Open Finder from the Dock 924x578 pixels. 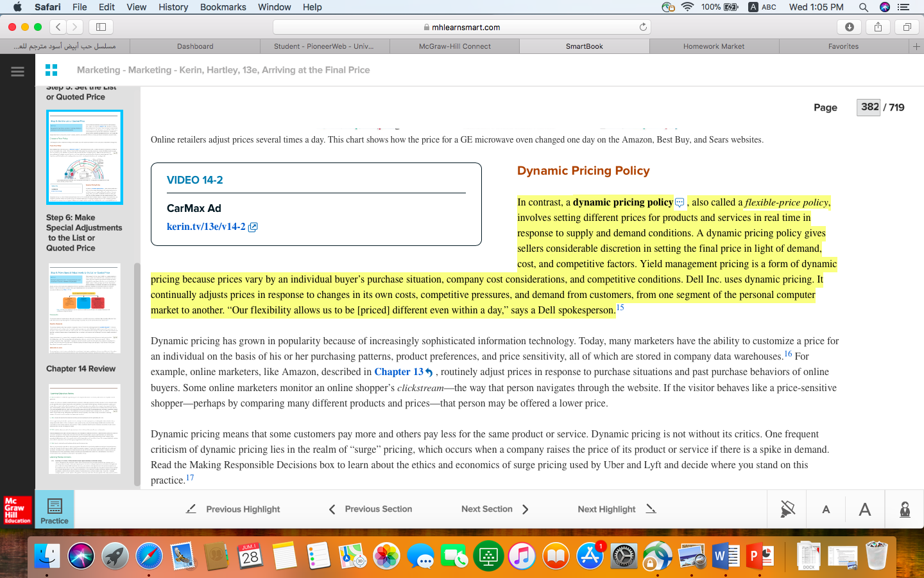(x=47, y=556)
